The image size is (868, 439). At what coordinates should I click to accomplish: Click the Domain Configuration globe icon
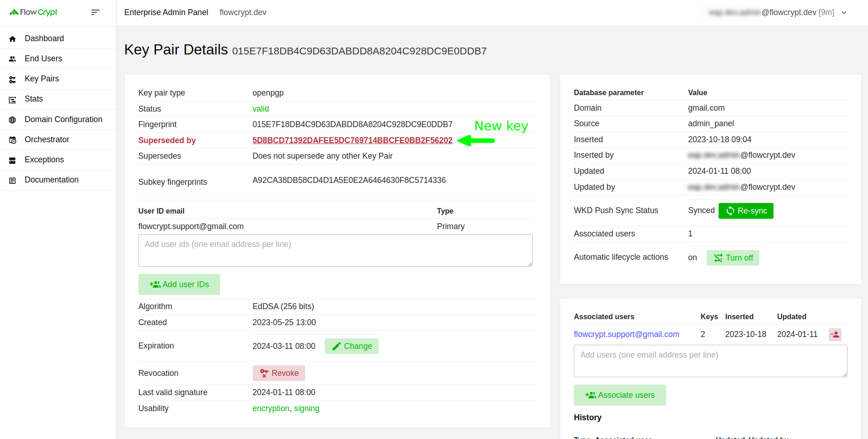click(12, 120)
